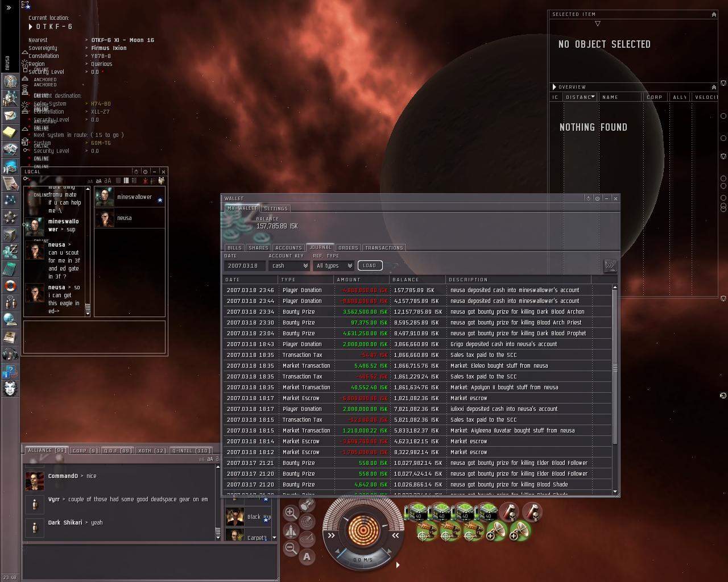Open the Q.D.F [89] chat channel
The height and width of the screenshot is (582, 728).
coord(118,451)
